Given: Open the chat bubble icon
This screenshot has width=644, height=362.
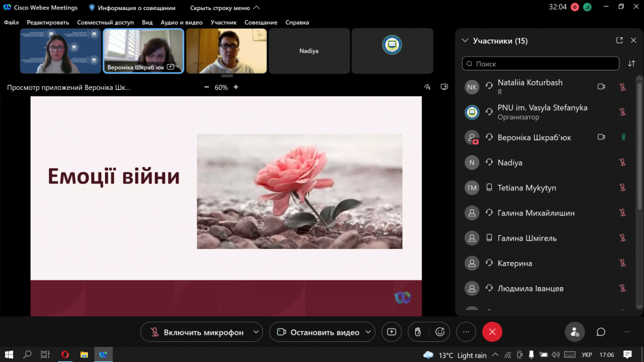Looking at the screenshot, I should tap(601, 332).
